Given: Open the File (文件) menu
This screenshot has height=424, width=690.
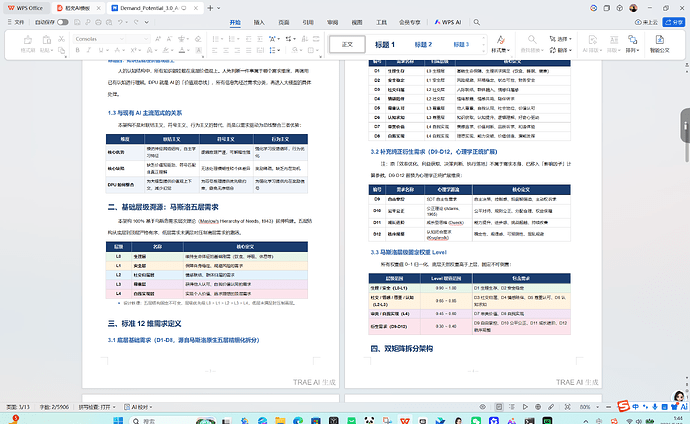Looking at the screenshot, I should click(x=15, y=22).
